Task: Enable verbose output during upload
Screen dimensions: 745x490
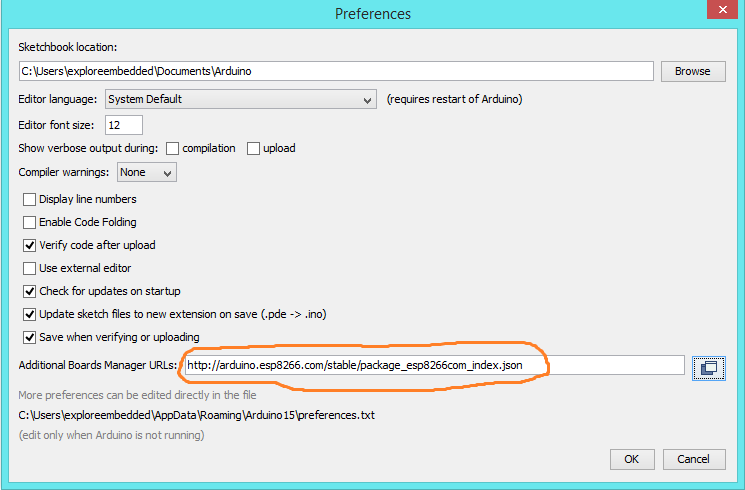Action: pyautogui.click(x=253, y=148)
